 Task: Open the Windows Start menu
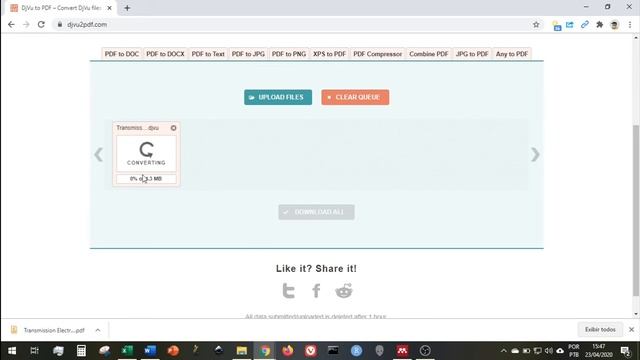pos(12,351)
